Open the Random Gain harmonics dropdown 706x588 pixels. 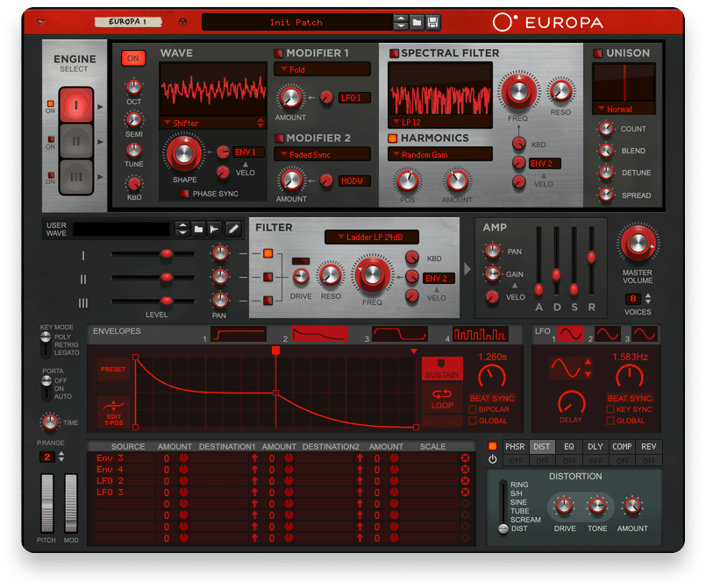[x=440, y=155]
